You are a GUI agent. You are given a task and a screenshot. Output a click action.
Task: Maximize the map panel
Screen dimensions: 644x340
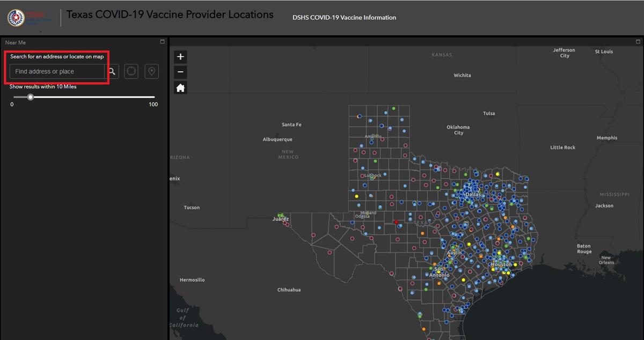(x=639, y=41)
